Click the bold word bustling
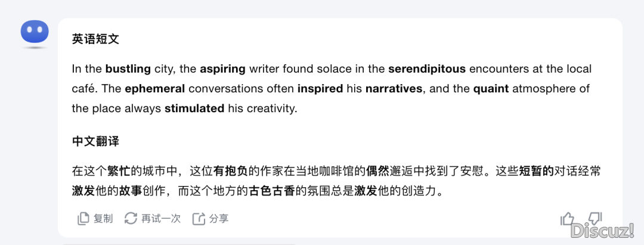The width and height of the screenshot is (644, 245). (x=128, y=69)
